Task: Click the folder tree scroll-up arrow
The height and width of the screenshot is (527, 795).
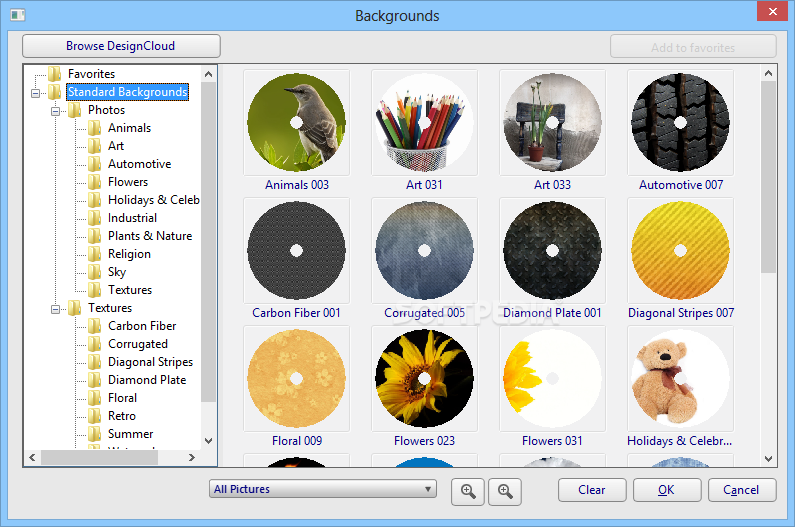Action: coord(208,74)
